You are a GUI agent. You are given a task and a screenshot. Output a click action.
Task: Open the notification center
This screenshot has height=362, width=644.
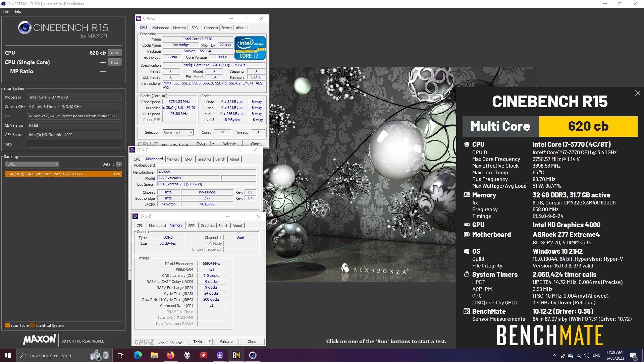pos(634,355)
